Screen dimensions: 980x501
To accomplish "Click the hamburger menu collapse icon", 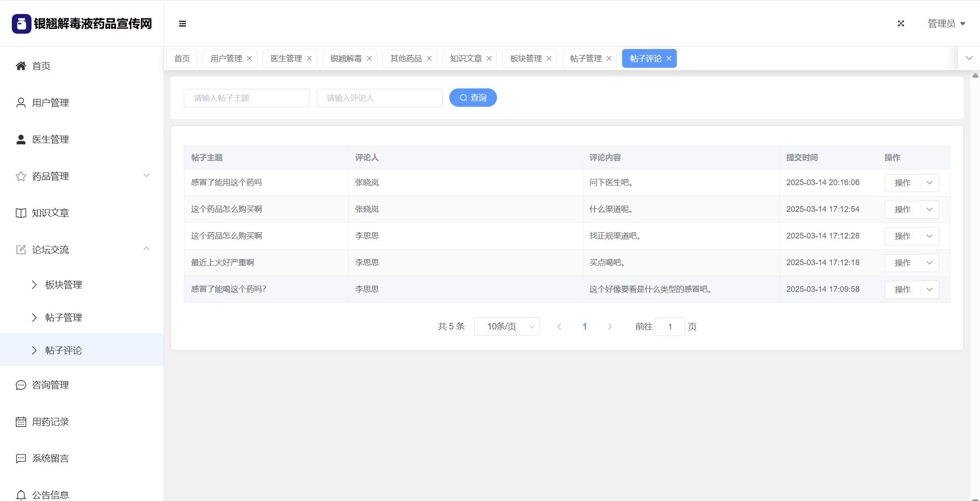I will point(182,24).
